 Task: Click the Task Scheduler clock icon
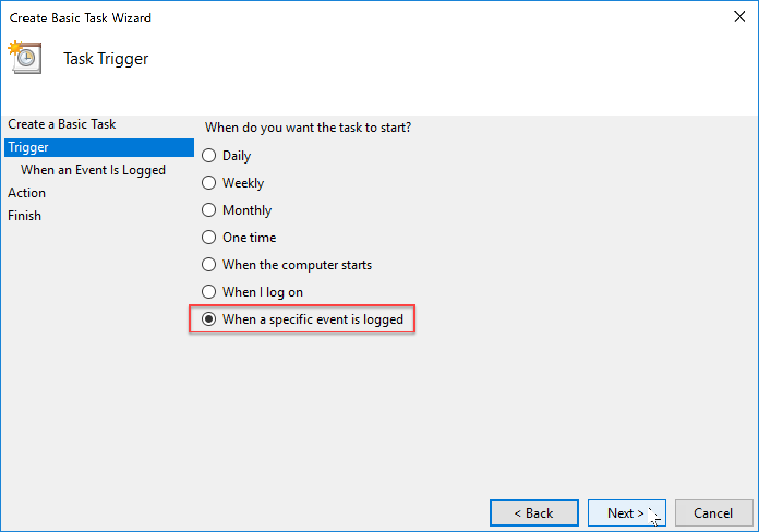coord(25,57)
